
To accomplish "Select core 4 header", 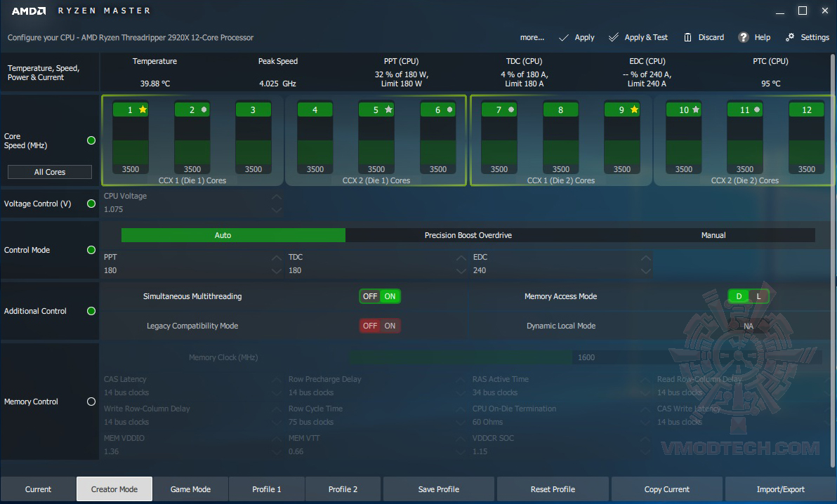I will pyautogui.click(x=315, y=110).
